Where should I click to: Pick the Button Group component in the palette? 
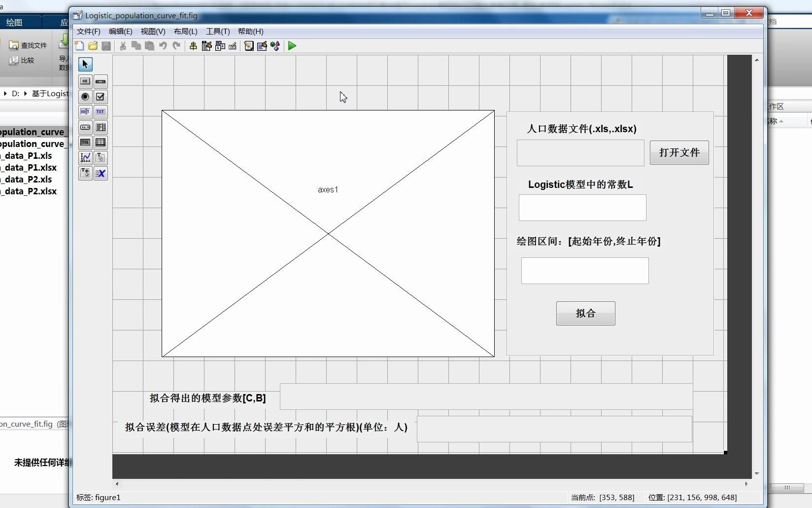click(85, 173)
